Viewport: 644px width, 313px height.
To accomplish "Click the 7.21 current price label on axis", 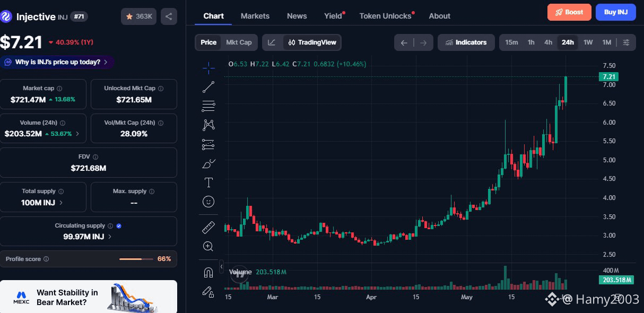I will pyautogui.click(x=608, y=77).
